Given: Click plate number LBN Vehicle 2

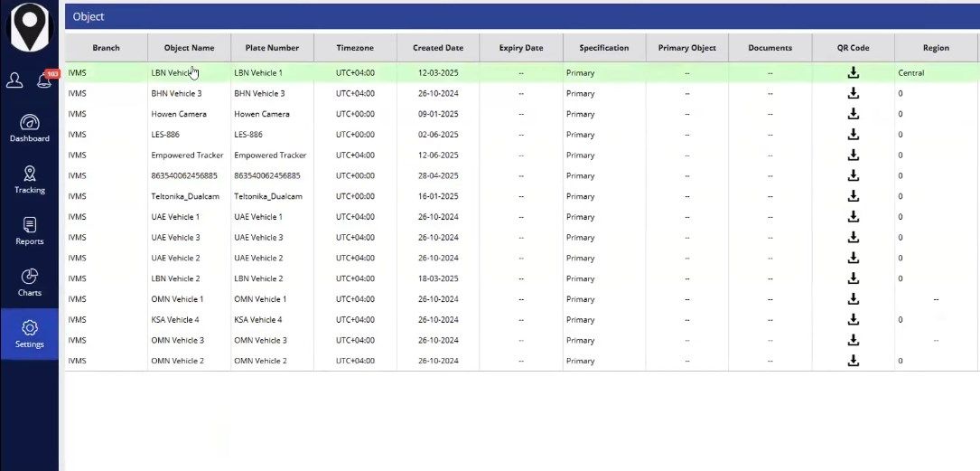Looking at the screenshot, I should [x=258, y=278].
